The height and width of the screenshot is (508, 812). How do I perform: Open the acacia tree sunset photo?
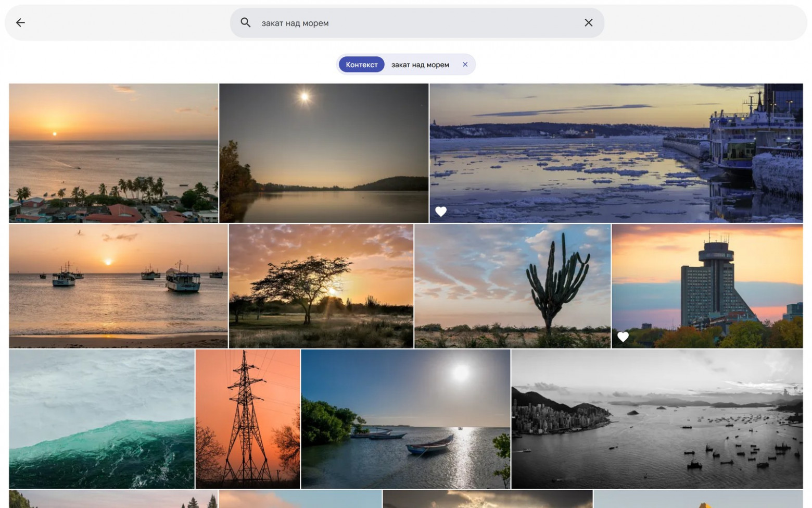tap(321, 286)
